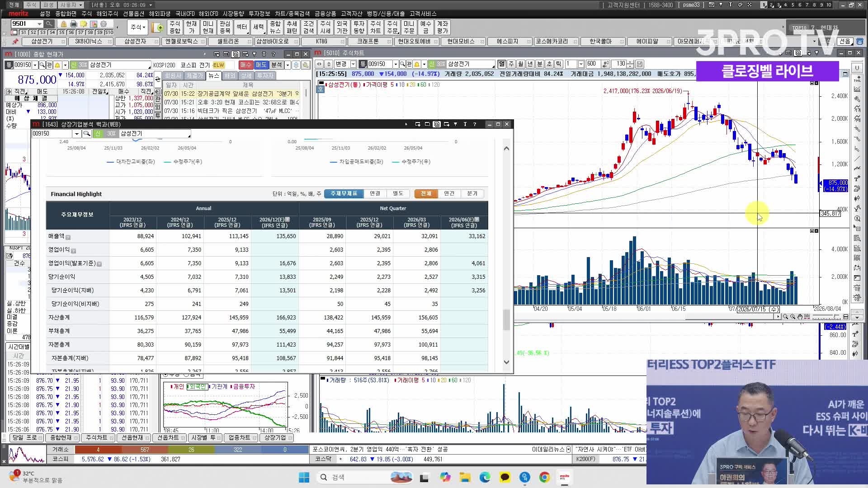Click the alarm bell icon in 종합 현재가 window
The width and height of the screenshot is (868, 488).
tap(57, 65)
